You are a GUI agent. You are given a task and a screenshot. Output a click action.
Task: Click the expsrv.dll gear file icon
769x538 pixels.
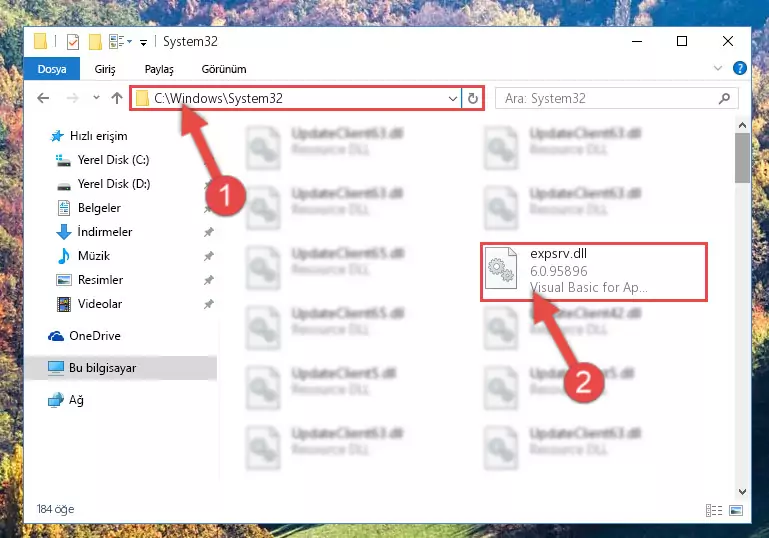point(501,268)
